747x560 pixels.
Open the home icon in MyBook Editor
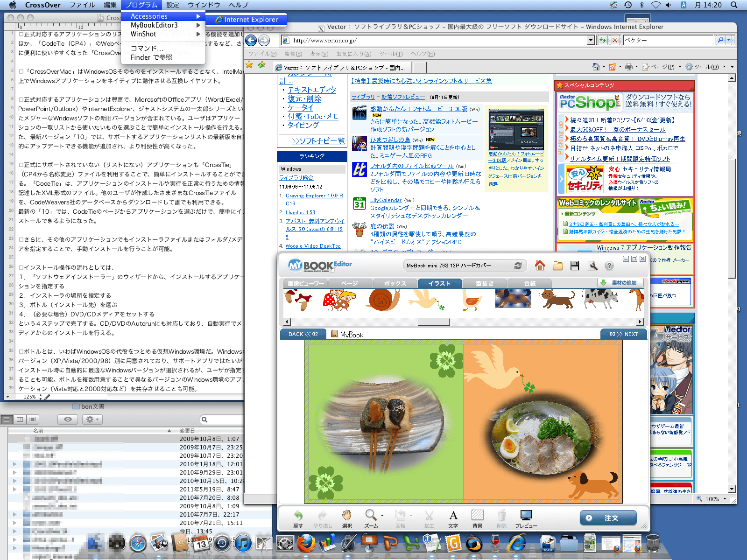coord(540,266)
